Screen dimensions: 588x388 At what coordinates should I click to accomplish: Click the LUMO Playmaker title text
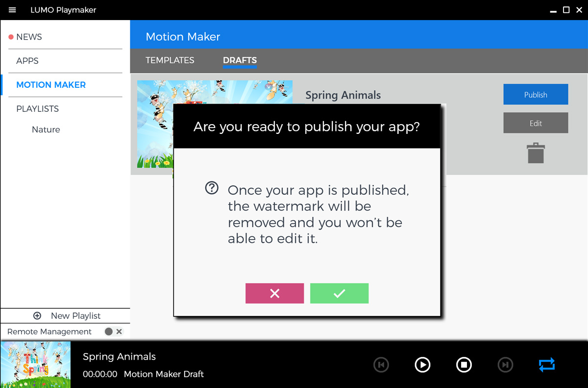[x=63, y=10]
